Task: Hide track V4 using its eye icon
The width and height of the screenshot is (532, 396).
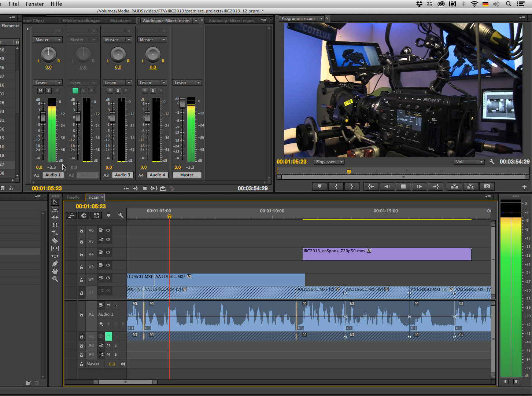Action: (108, 252)
